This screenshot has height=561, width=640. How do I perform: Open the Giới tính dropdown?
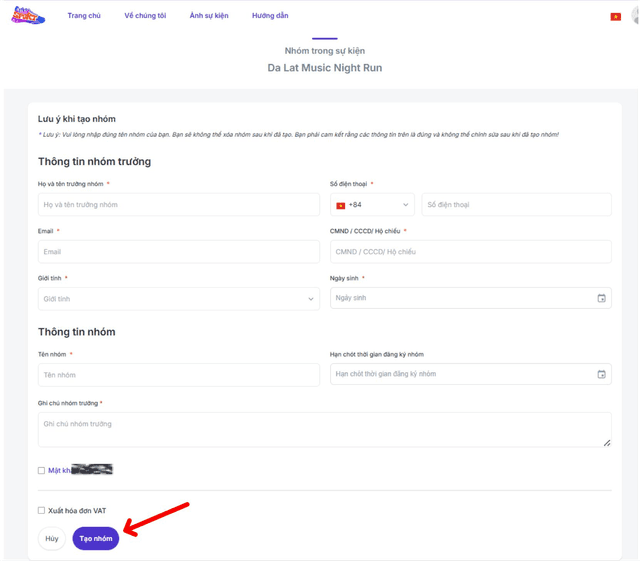(x=178, y=299)
